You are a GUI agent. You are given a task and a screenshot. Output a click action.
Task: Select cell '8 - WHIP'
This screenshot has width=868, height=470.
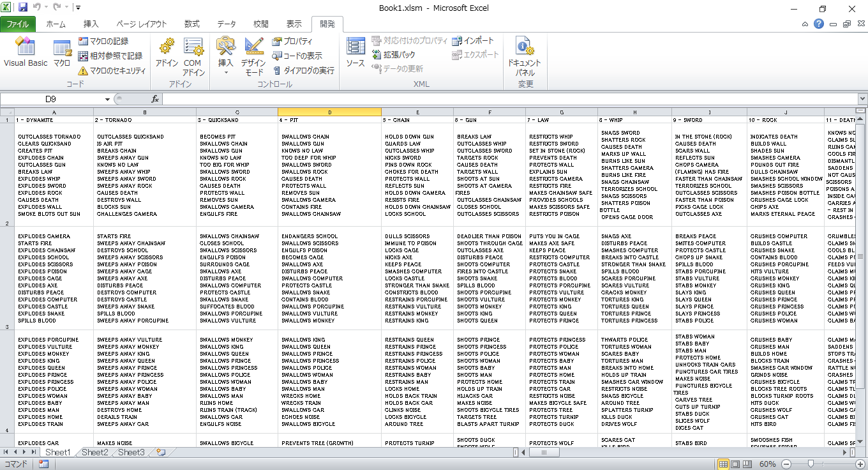635,120
